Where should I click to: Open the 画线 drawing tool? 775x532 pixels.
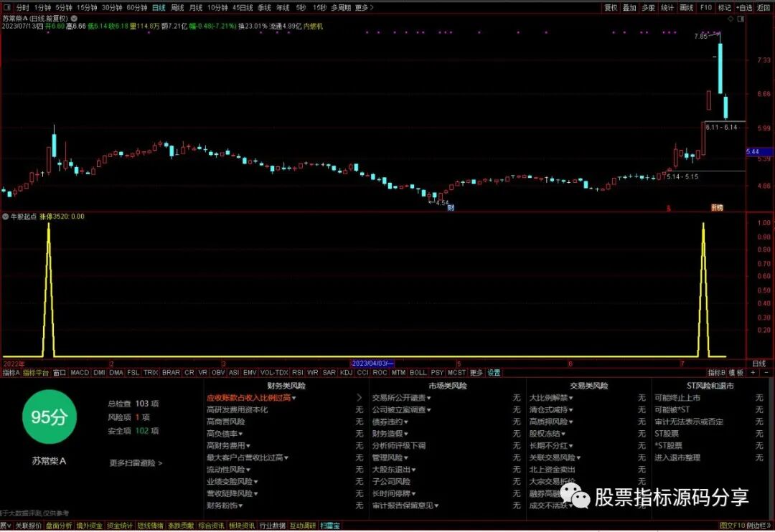(687, 7)
